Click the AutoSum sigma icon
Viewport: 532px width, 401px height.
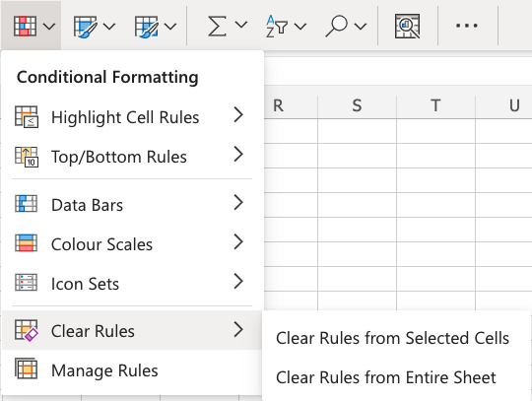tap(217, 26)
